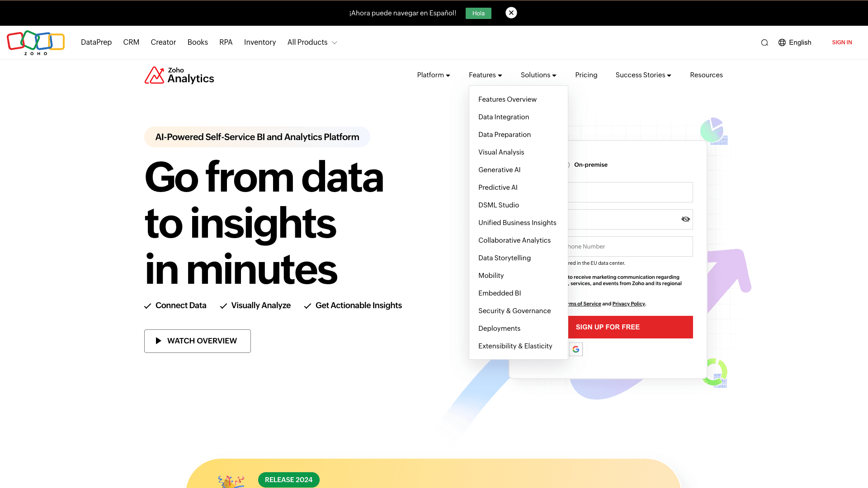The width and height of the screenshot is (868, 488).
Task: Select Predictive AI menu item
Action: [x=498, y=188]
